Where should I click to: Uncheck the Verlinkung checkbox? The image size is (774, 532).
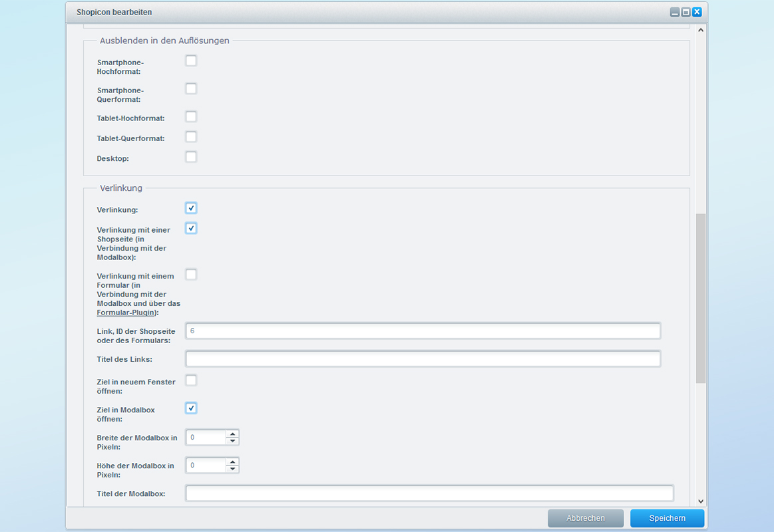tap(191, 208)
